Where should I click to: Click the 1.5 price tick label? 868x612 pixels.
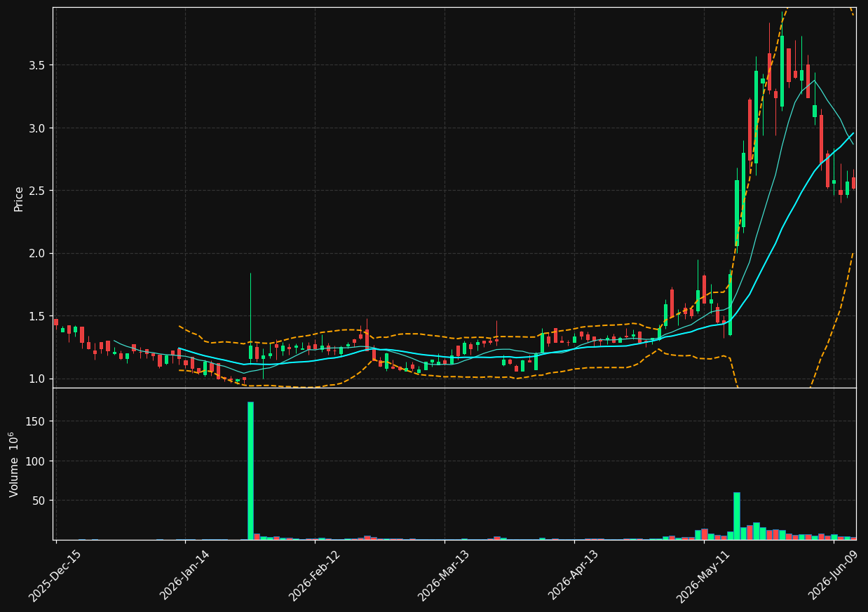point(38,316)
